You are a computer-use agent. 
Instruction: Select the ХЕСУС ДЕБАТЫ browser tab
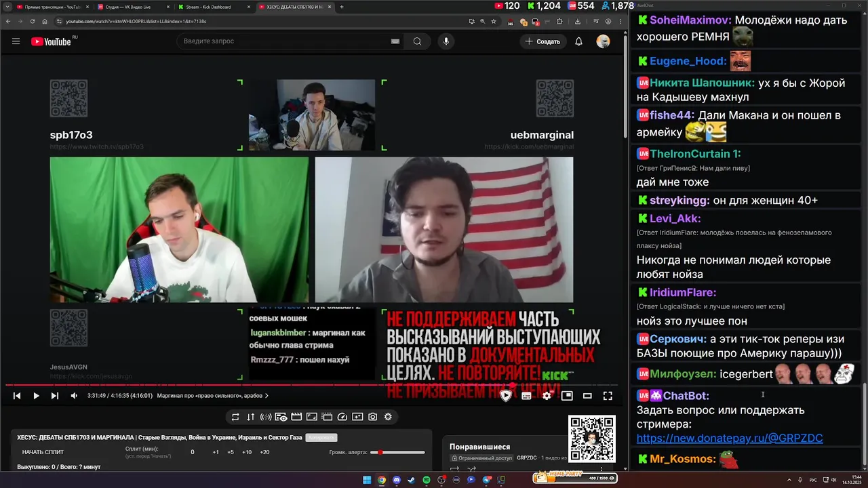(295, 7)
